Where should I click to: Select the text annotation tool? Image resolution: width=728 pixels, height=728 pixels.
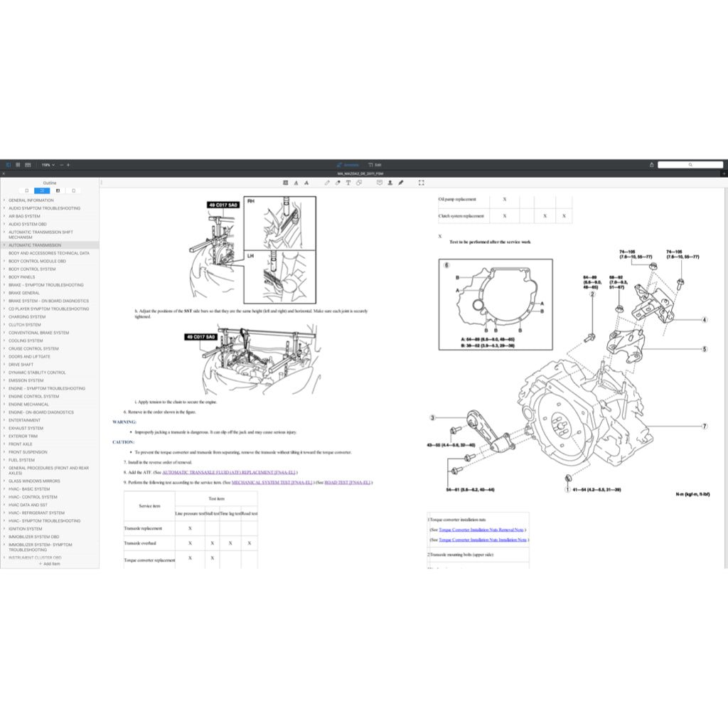point(348,183)
